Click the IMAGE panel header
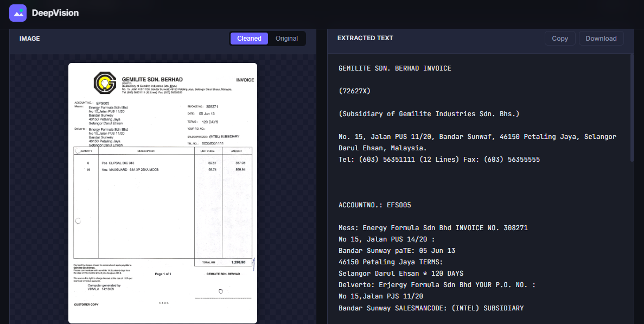The width and height of the screenshot is (644, 324). [30, 39]
